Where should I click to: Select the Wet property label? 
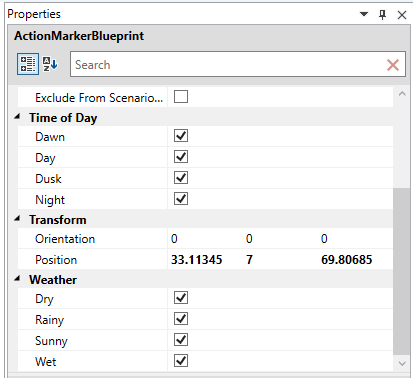(x=46, y=362)
